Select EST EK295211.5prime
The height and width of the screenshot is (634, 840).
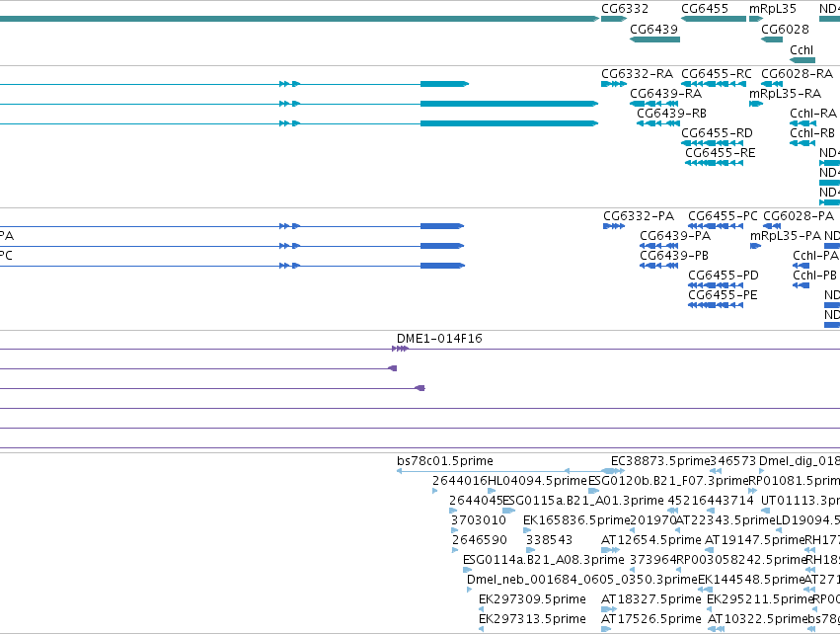click(x=760, y=599)
